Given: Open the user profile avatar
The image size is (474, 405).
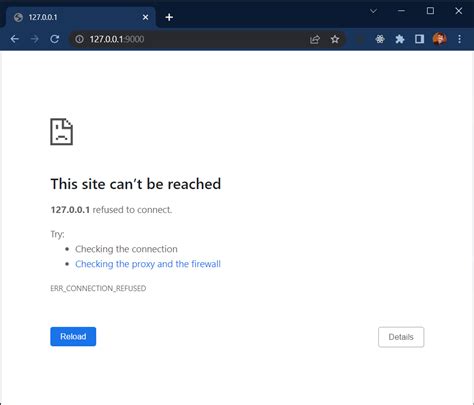Looking at the screenshot, I should point(439,39).
